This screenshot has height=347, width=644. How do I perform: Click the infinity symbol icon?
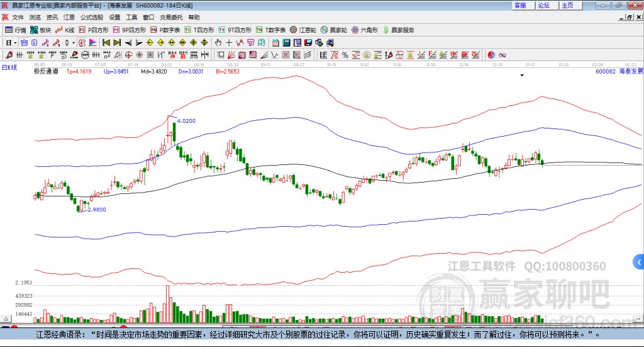[x=502, y=55]
